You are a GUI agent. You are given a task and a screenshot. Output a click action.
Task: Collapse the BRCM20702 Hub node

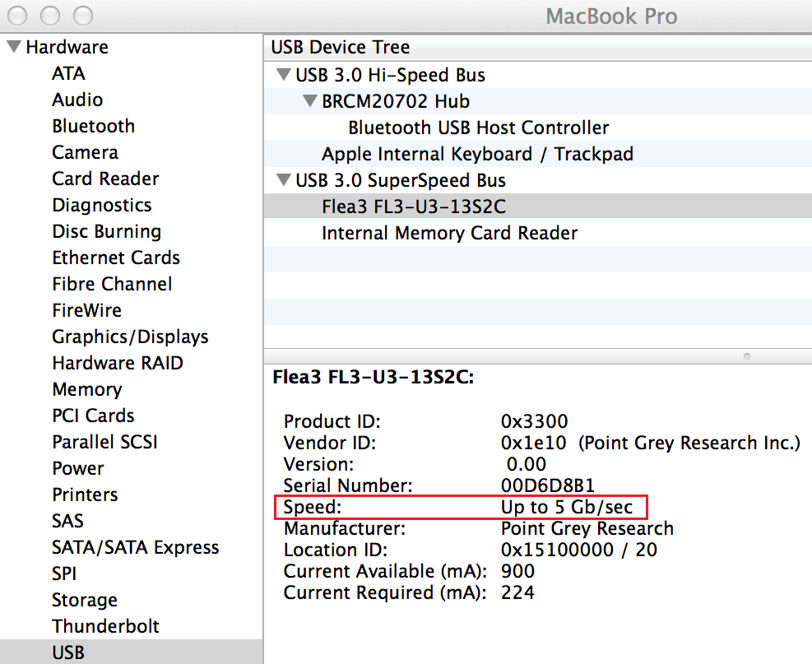[x=309, y=100]
